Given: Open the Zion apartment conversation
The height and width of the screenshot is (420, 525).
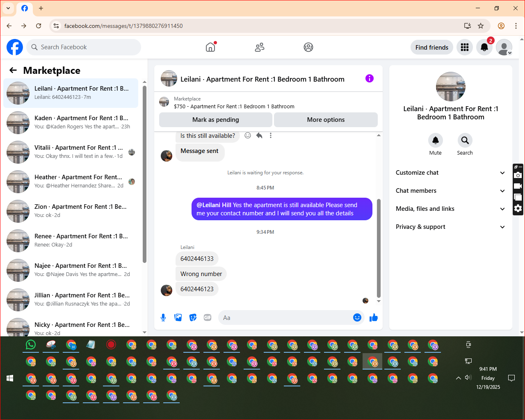Looking at the screenshot, I should click(x=71, y=211).
